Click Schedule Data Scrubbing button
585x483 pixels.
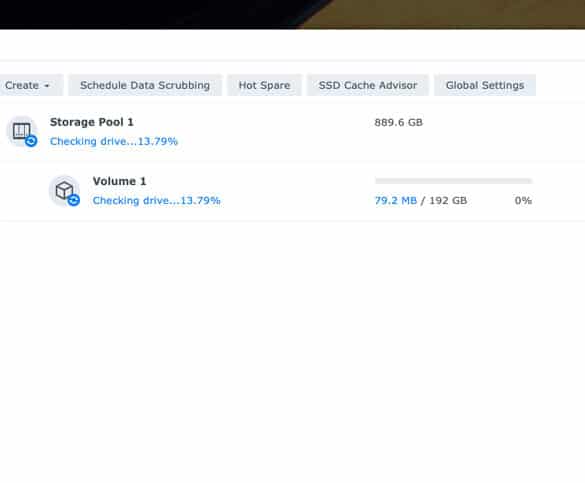click(145, 85)
